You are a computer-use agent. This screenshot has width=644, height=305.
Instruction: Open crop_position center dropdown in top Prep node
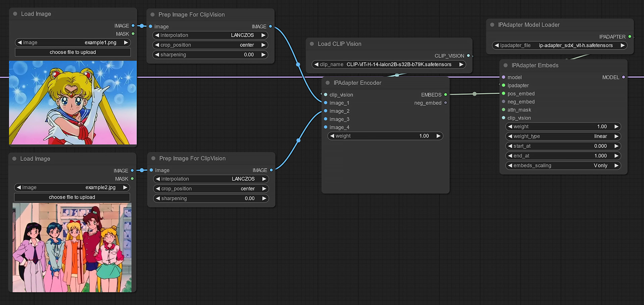coord(210,45)
